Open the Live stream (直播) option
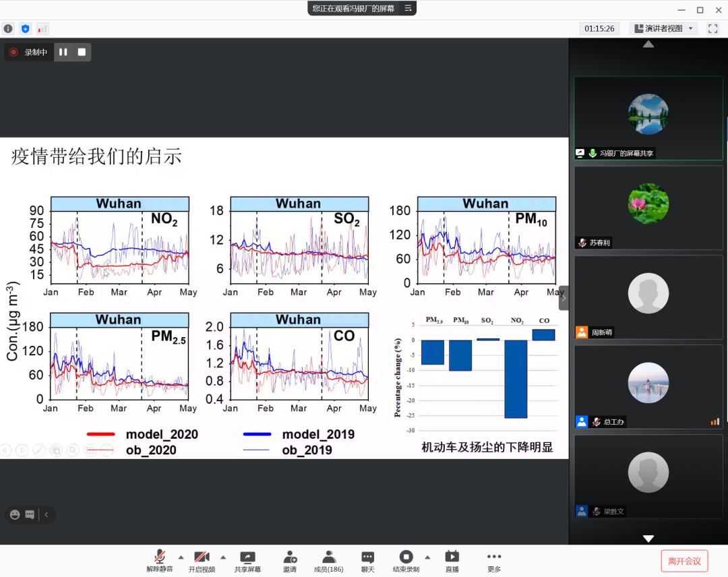728x577 pixels. click(452, 561)
